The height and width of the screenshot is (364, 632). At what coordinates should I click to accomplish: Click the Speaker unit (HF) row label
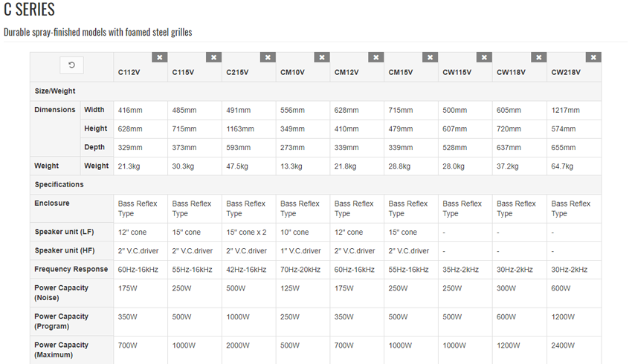tap(65, 250)
